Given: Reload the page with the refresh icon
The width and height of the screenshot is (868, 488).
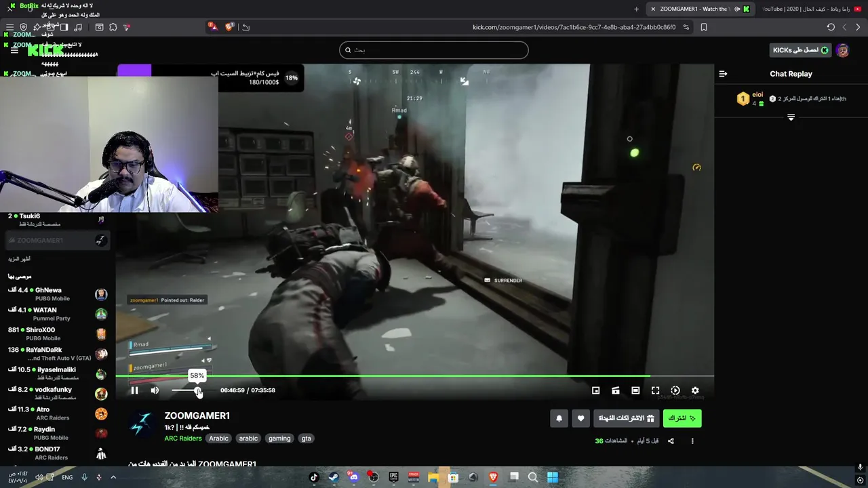Looking at the screenshot, I should coord(831,27).
